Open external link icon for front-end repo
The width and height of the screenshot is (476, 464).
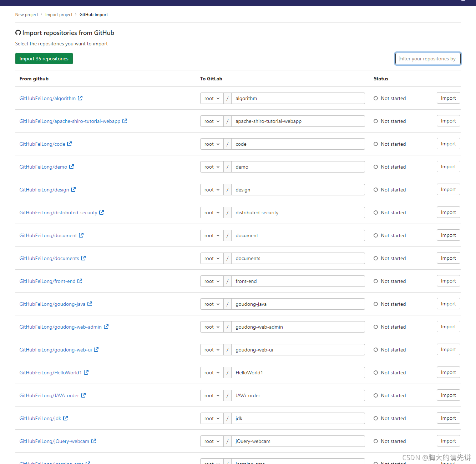[80, 281]
